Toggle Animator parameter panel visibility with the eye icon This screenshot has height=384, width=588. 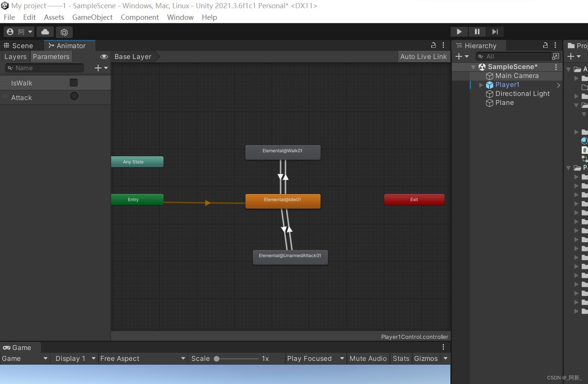(104, 57)
